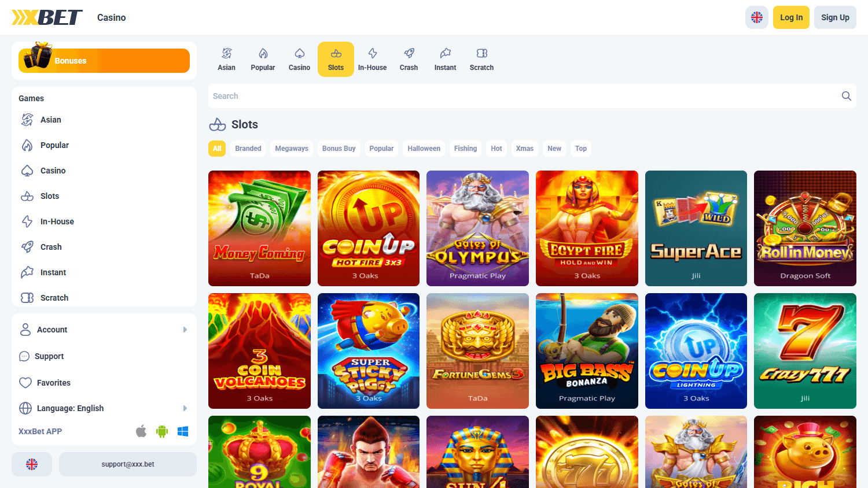Click the UK flag button at sidebar bottom

[32, 464]
